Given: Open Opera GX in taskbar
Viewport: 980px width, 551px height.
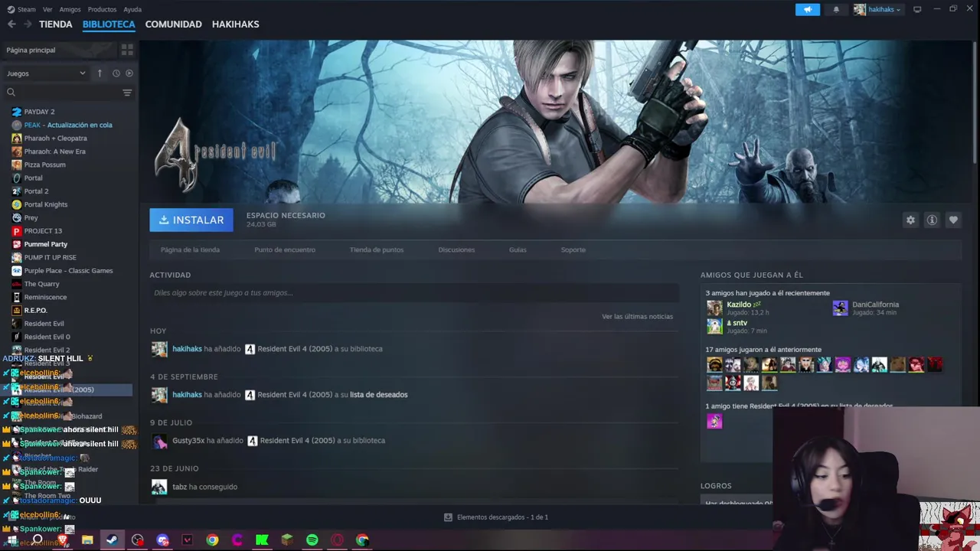Looking at the screenshot, I should click(337, 540).
